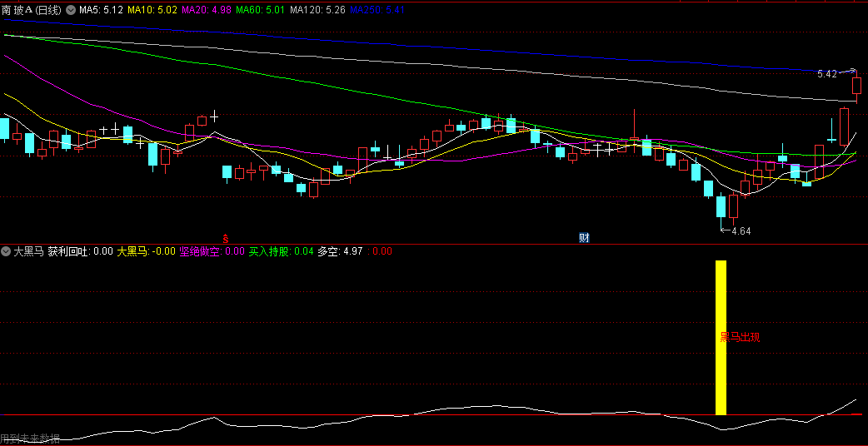Click the 多空: 4.97 value
This screenshot has width=868, height=446.
[x=340, y=251]
